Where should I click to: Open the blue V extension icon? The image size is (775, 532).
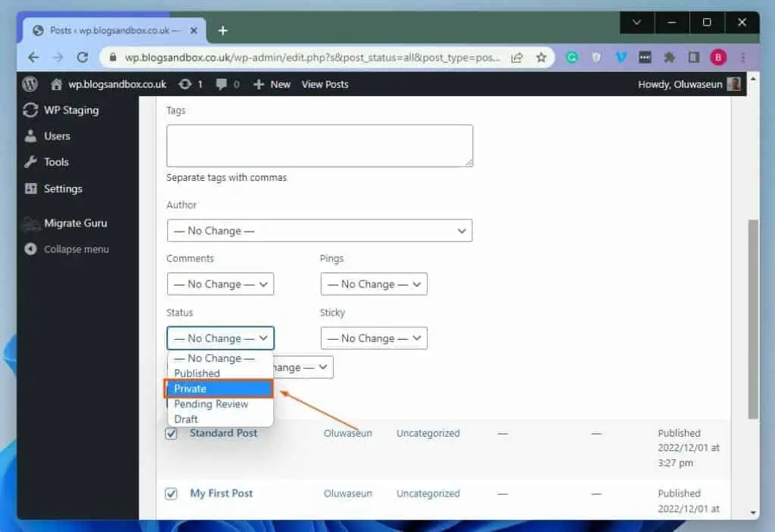(621, 58)
